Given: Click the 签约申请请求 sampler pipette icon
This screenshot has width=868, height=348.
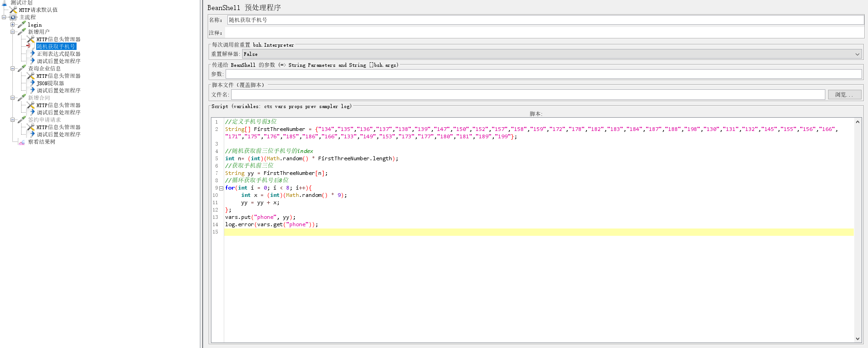Looking at the screenshot, I should pos(22,120).
